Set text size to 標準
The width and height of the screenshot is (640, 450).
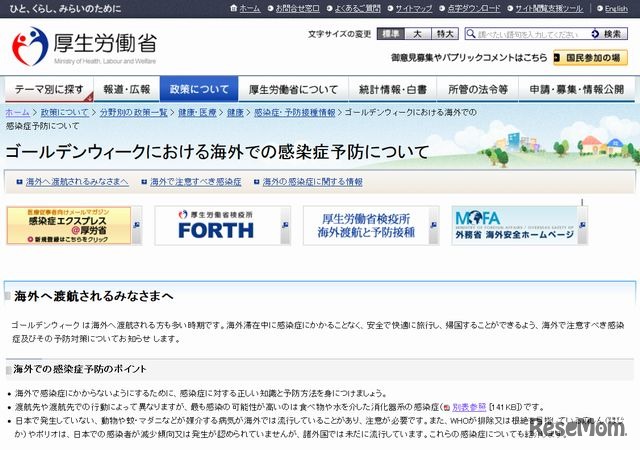coord(391,33)
